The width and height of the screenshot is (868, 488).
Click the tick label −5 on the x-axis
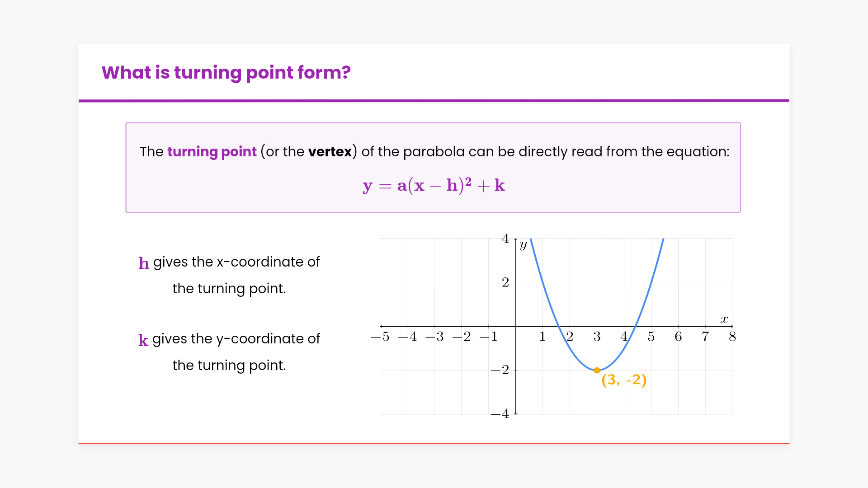(x=380, y=337)
